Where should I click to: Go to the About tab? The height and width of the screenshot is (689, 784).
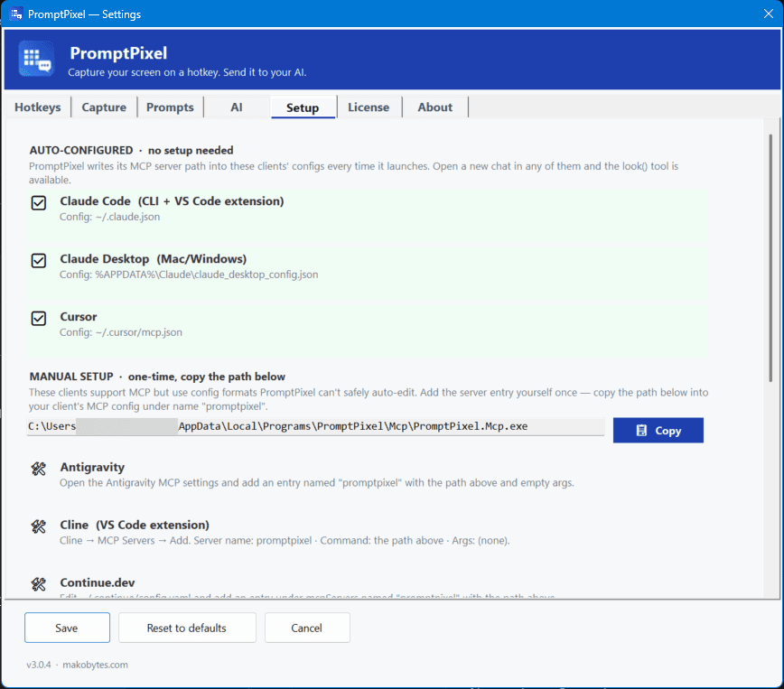pos(435,107)
